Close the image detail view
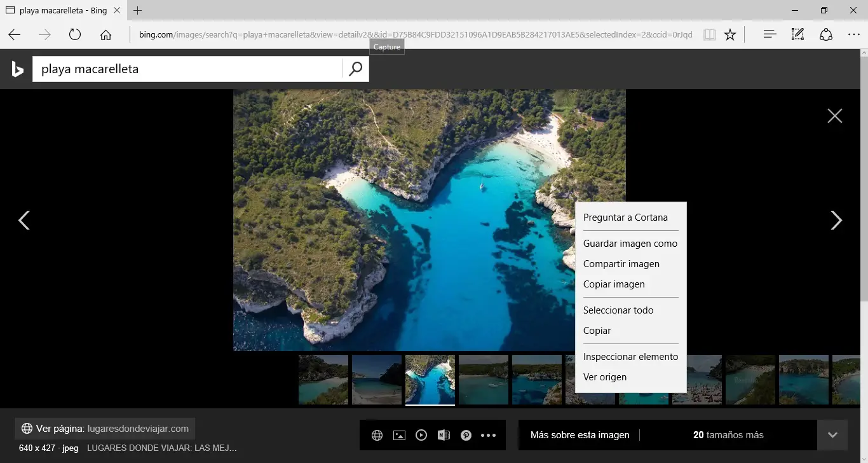This screenshot has width=868, height=463. click(x=834, y=115)
